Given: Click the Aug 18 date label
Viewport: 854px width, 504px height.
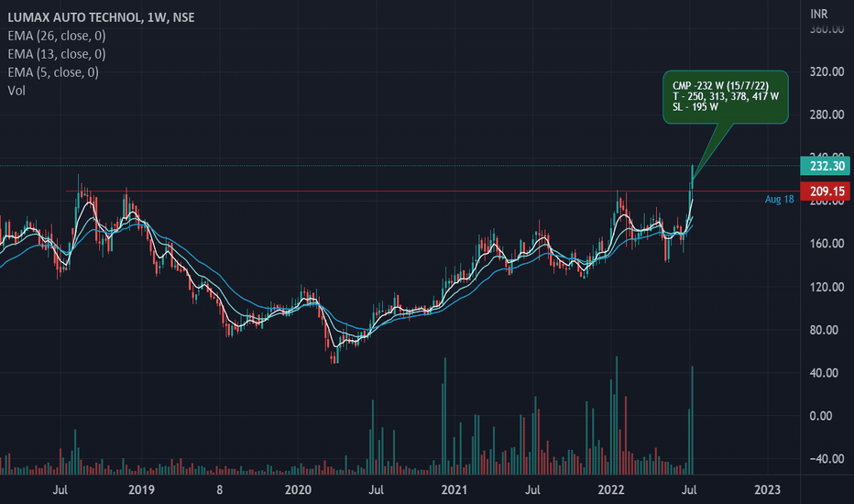Looking at the screenshot, I should point(779,200).
